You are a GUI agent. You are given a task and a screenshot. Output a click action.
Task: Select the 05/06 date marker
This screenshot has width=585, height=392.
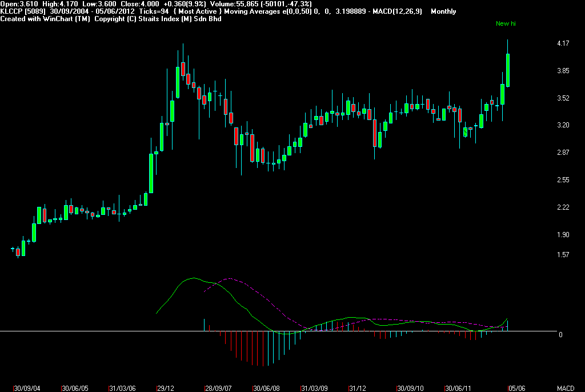(x=516, y=389)
